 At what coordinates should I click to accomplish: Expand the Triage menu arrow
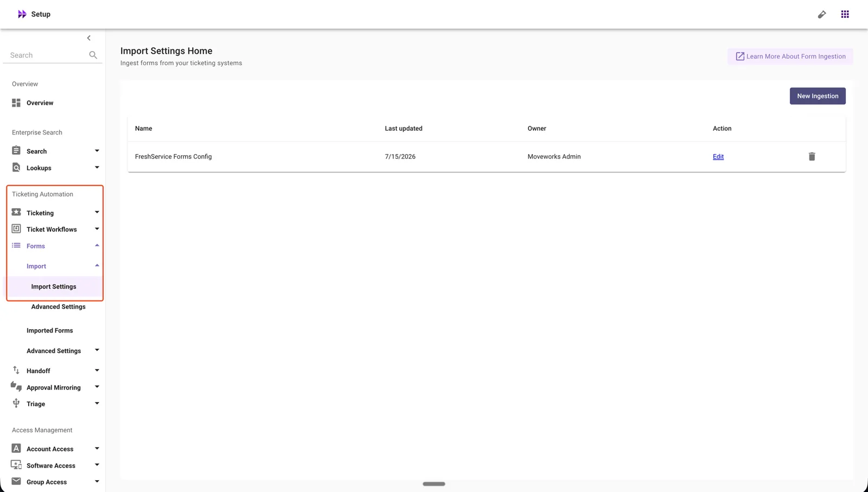97,404
